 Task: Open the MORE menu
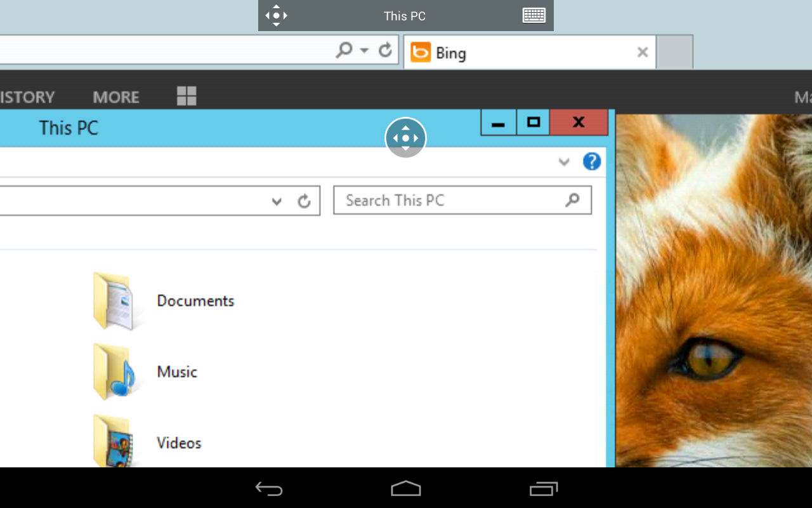point(115,97)
